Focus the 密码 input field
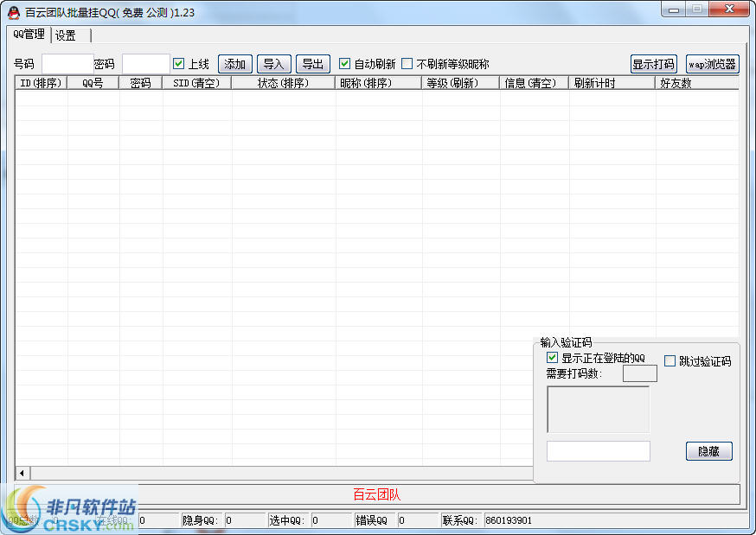 tap(146, 64)
